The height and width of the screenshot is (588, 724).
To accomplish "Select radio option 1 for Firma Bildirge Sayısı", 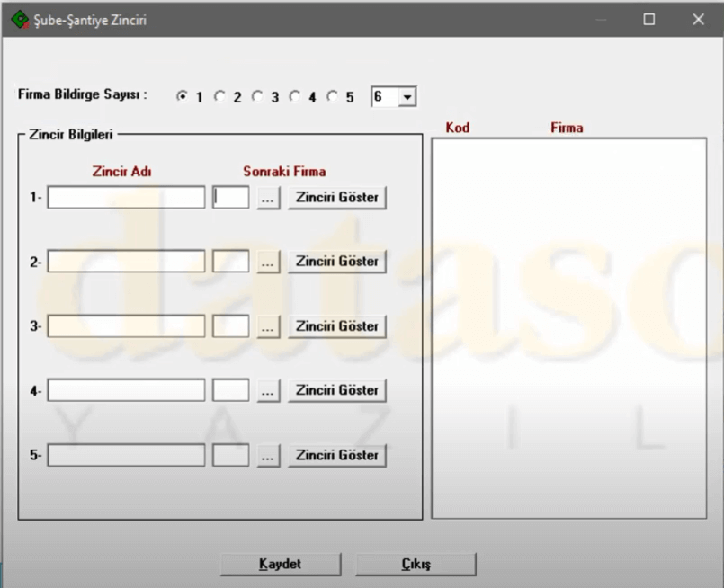I will 183,97.
